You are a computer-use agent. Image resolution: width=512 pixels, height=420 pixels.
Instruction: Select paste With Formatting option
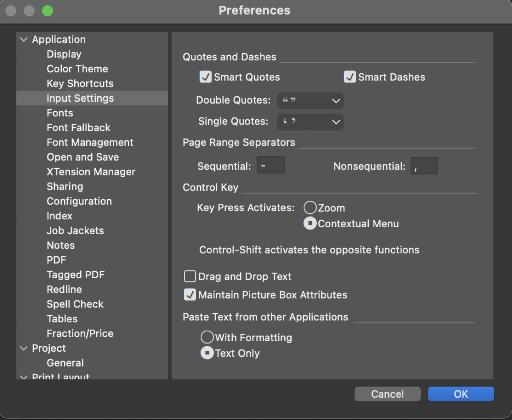(207, 338)
